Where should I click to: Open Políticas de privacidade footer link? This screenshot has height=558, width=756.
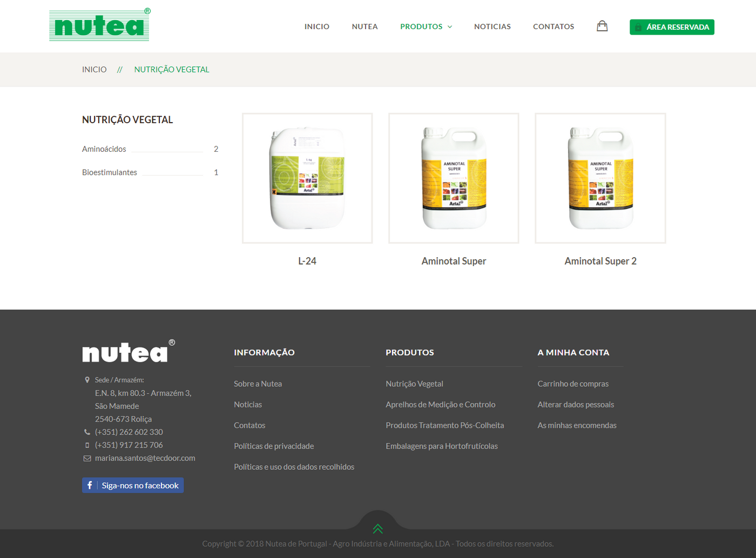tap(274, 446)
